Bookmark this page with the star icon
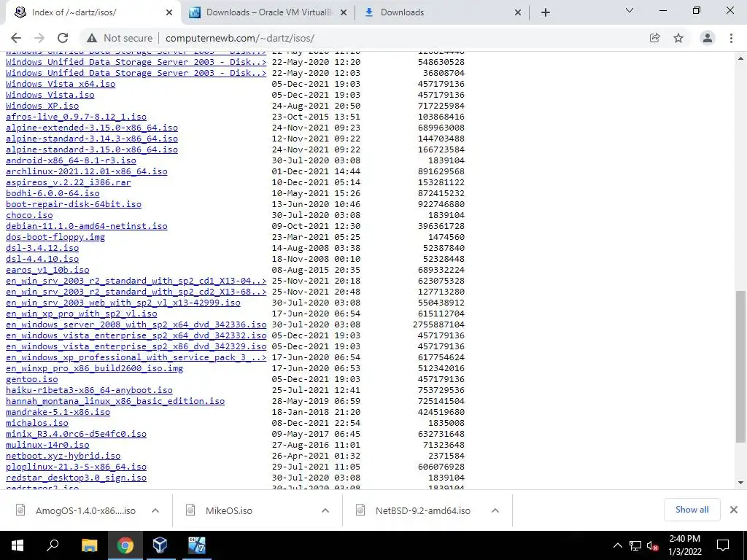Screen dimensions: 747x560 (x=678, y=38)
